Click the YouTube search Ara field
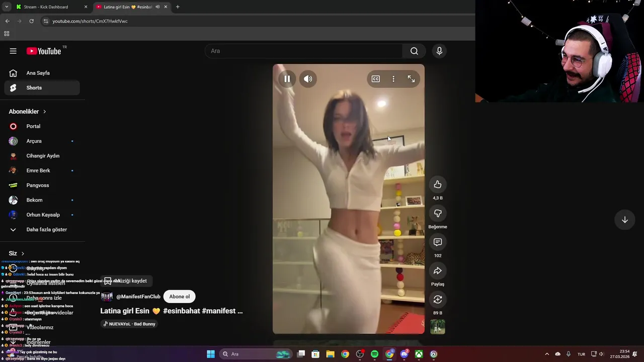This screenshot has width=644, height=362. pyautogui.click(x=303, y=51)
